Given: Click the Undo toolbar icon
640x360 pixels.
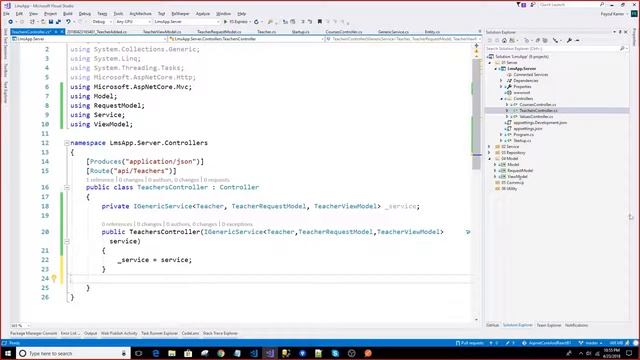Looking at the screenshot, I should point(68,22).
